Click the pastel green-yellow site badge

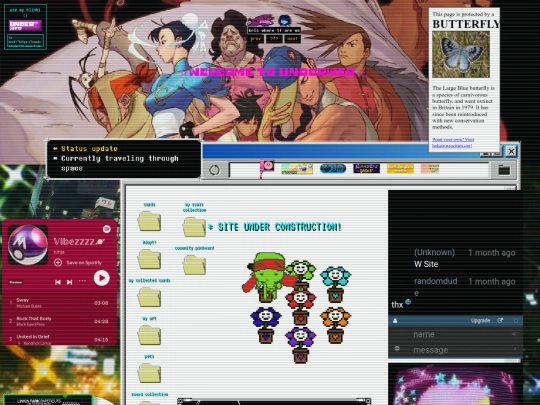coord(297,169)
